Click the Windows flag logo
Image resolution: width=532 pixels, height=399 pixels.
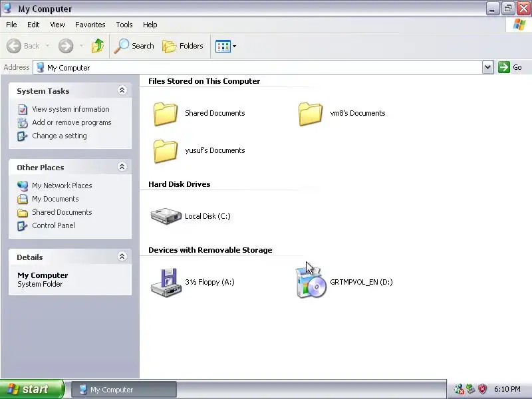click(x=519, y=25)
